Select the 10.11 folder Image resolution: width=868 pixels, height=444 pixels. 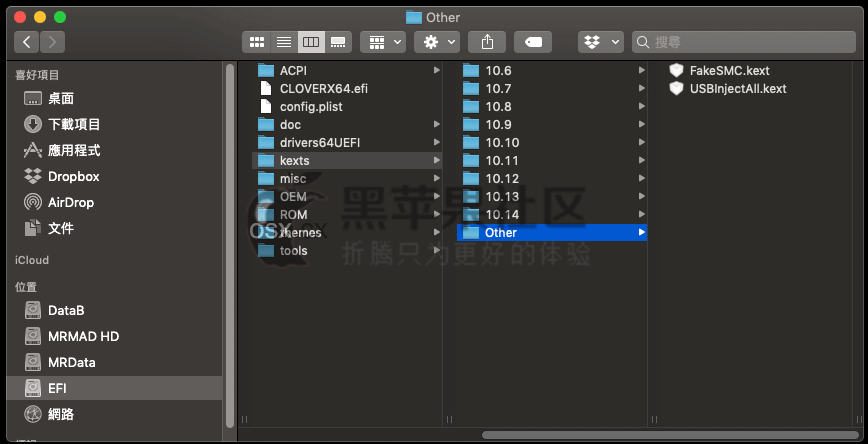pyautogui.click(x=552, y=161)
